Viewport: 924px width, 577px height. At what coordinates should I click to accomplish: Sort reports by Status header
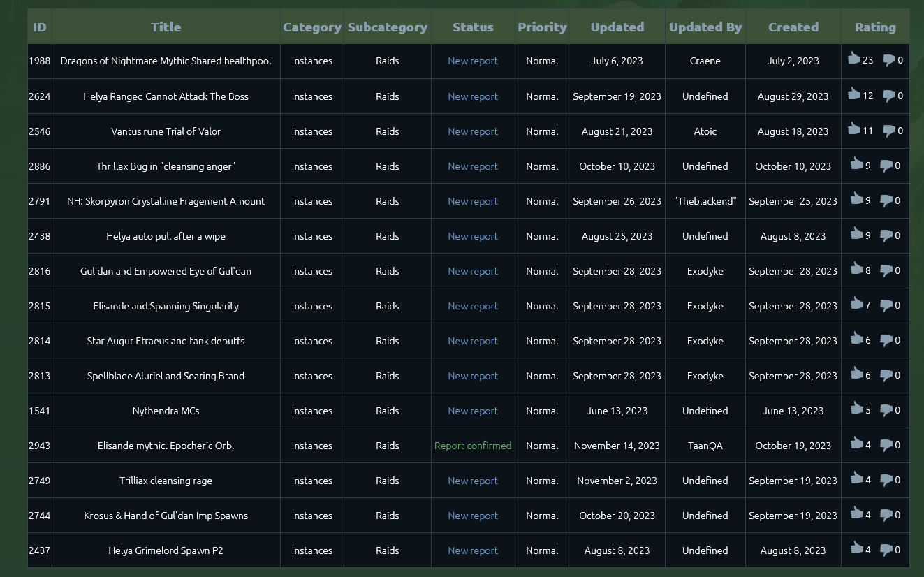pyautogui.click(x=473, y=27)
